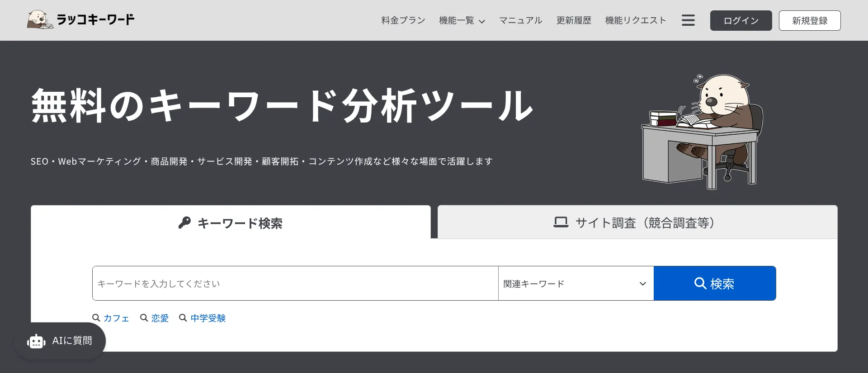868x373 pixels.
Task: Focus the キーワードを入力してください input field
Action: pos(295,283)
